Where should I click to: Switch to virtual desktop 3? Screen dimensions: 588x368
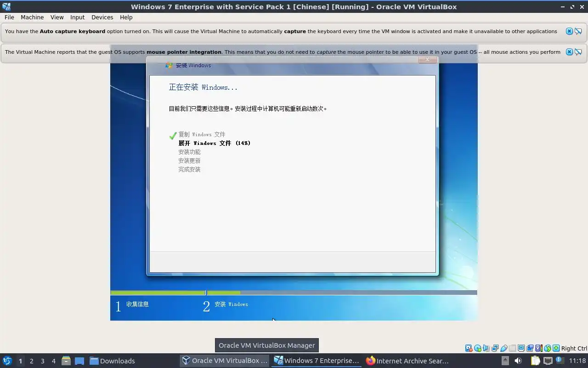coord(42,361)
